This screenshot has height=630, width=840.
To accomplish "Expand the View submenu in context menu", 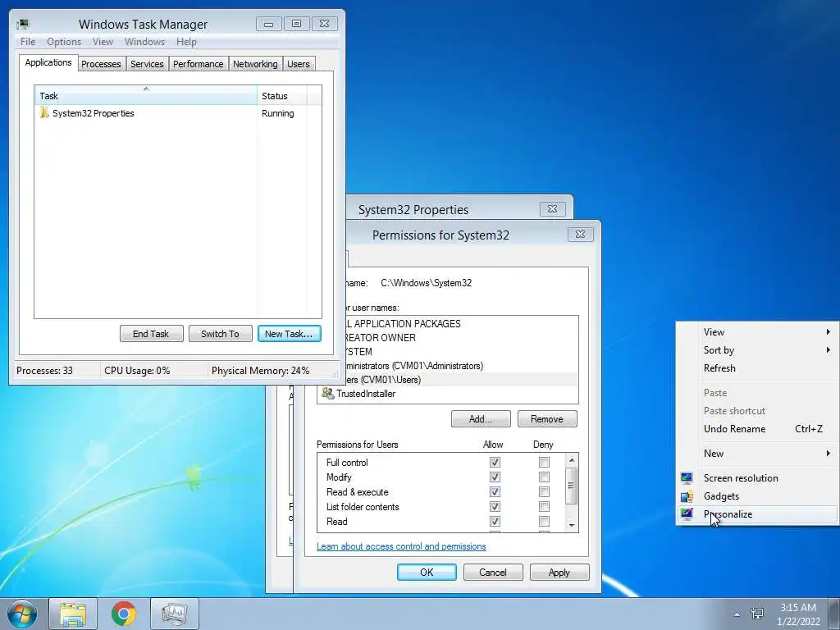I will 756,332.
